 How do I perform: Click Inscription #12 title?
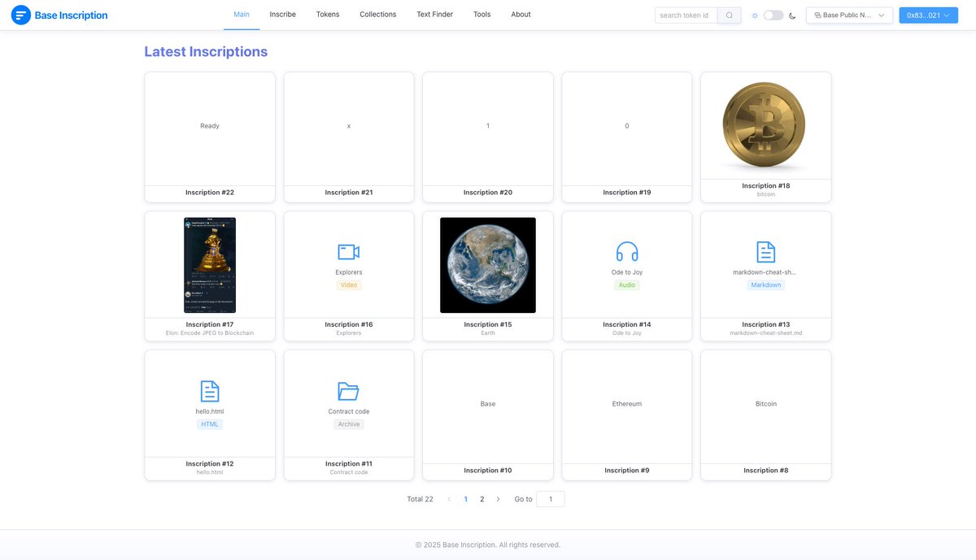(x=210, y=463)
